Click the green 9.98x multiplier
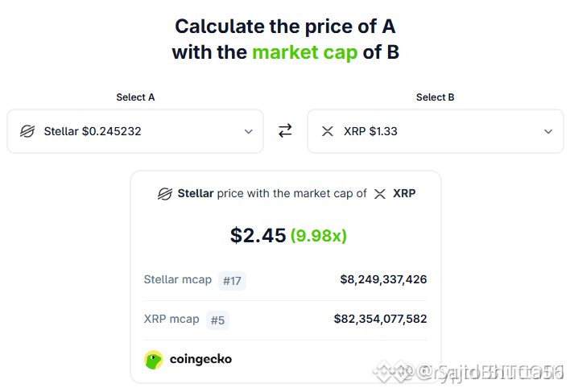 point(319,235)
